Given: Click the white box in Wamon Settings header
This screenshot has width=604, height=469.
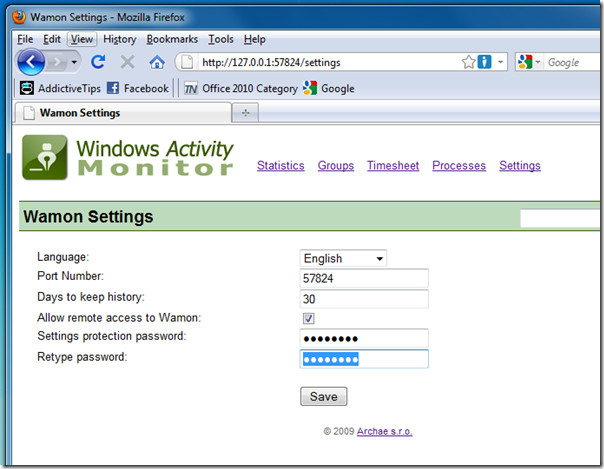Looking at the screenshot, I should point(560,219).
